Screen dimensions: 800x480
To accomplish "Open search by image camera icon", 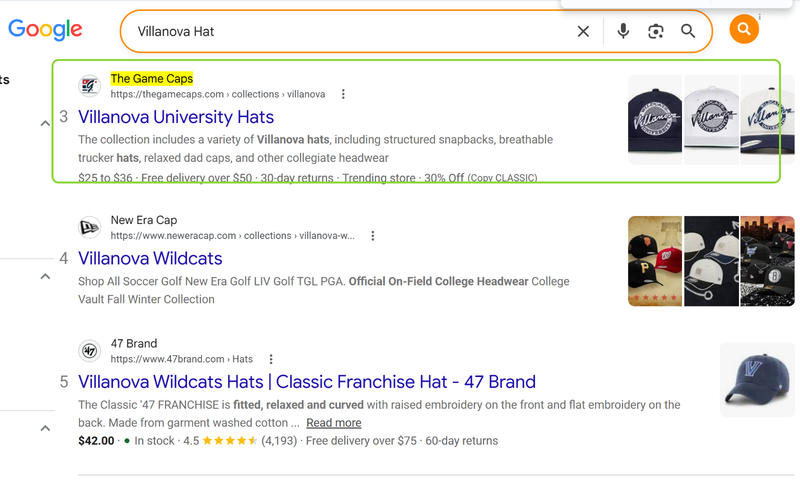I will (656, 32).
